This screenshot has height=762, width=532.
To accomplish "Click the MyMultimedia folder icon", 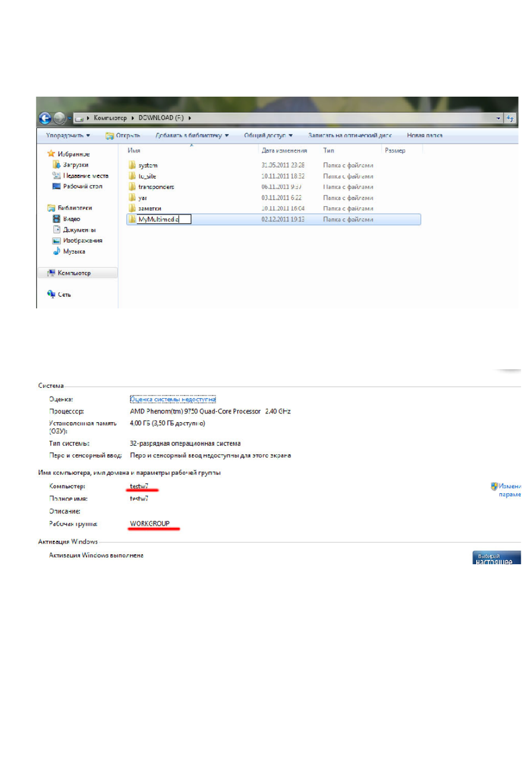I will click(132, 219).
